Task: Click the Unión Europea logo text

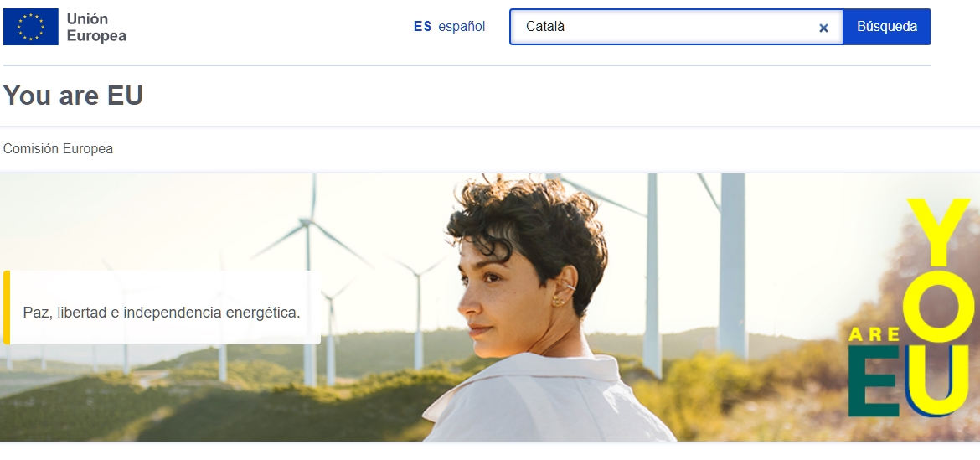Action: (96, 28)
